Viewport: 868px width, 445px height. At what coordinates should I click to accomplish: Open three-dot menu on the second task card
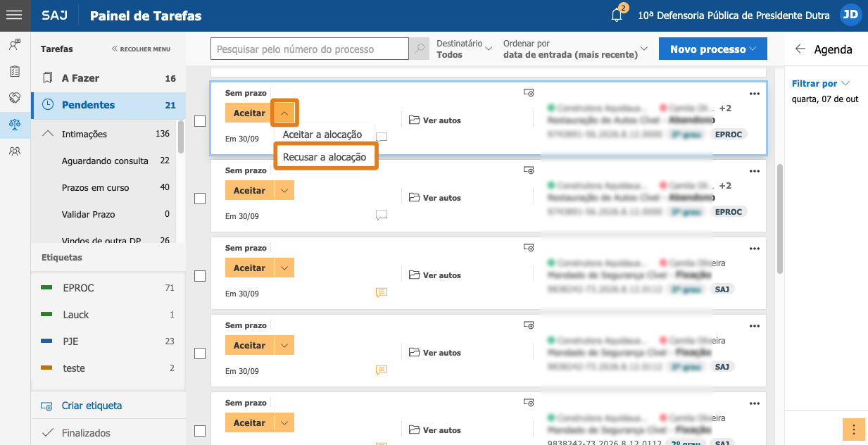(x=755, y=171)
